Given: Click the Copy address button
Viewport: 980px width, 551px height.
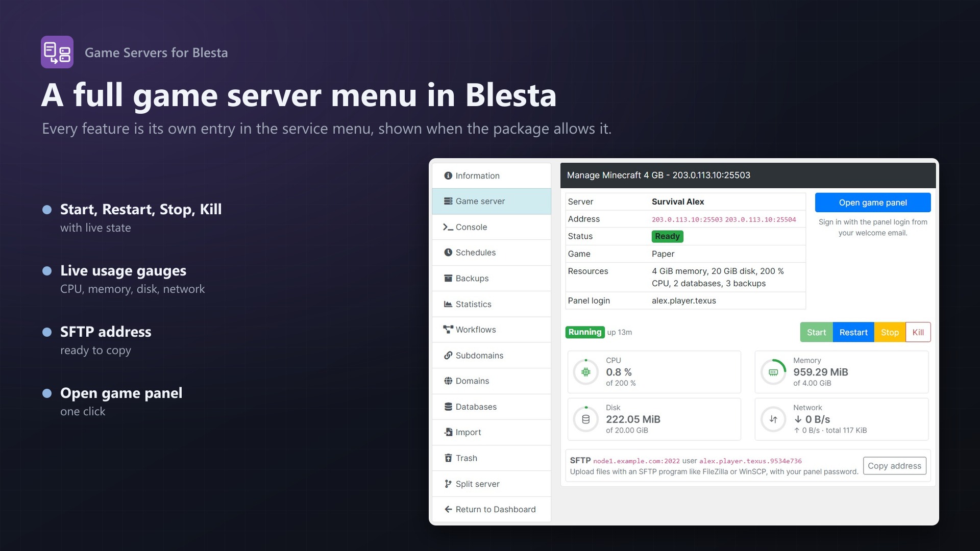Looking at the screenshot, I should coord(894,466).
